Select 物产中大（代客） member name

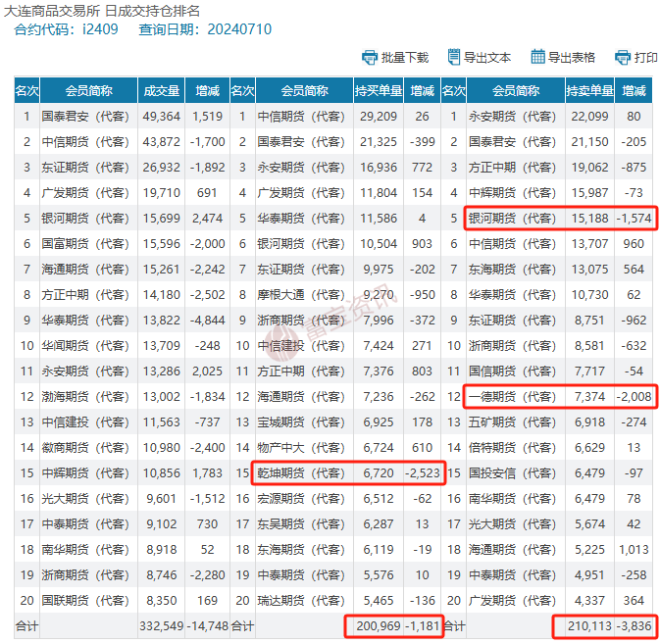pyautogui.click(x=301, y=448)
